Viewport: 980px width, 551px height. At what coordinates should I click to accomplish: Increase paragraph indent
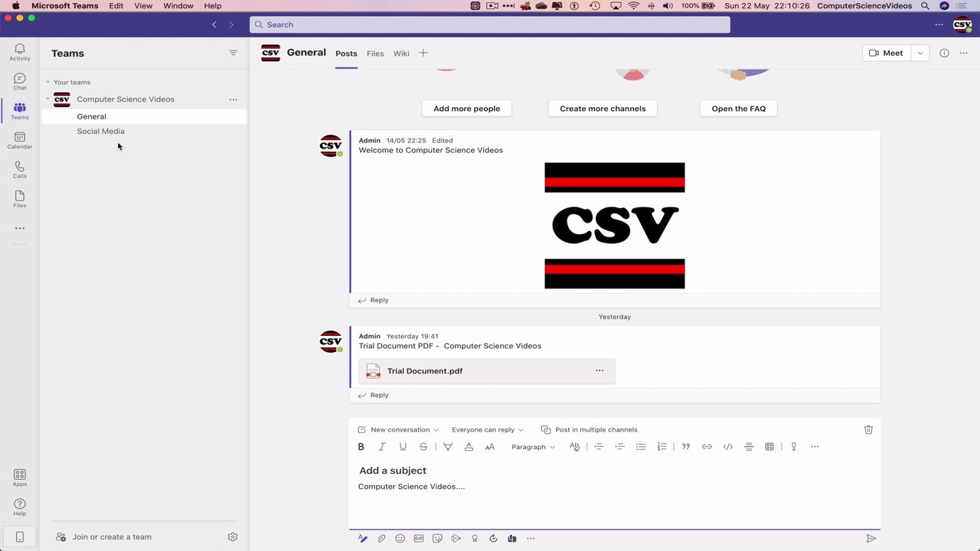tap(620, 447)
